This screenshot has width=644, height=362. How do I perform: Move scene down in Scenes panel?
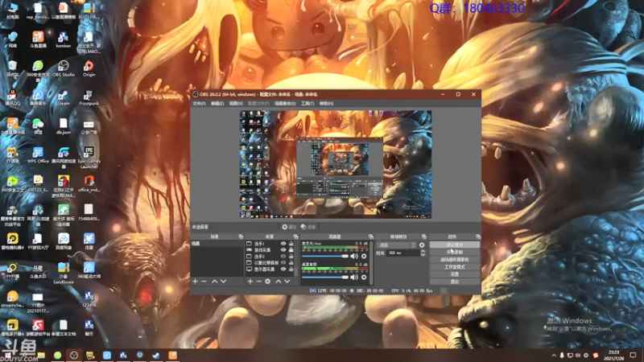coord(224,281)
